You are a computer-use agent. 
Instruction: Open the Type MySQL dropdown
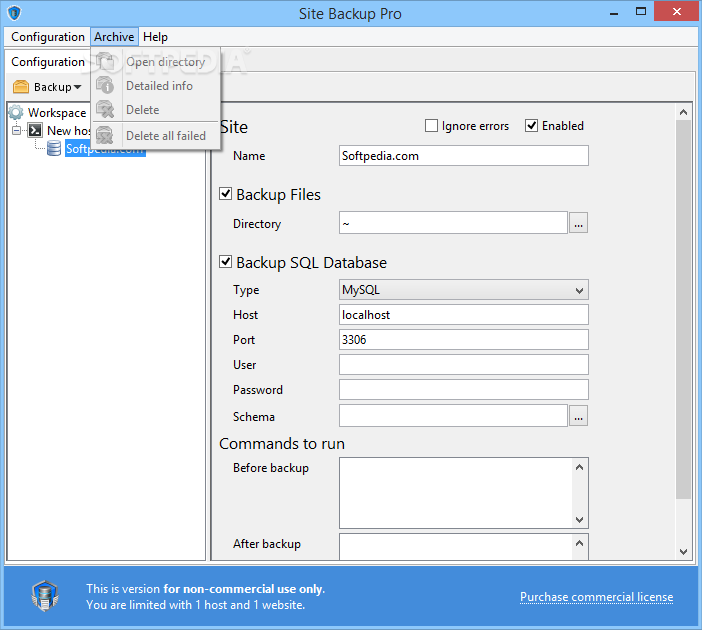click(x=463, y=290)
